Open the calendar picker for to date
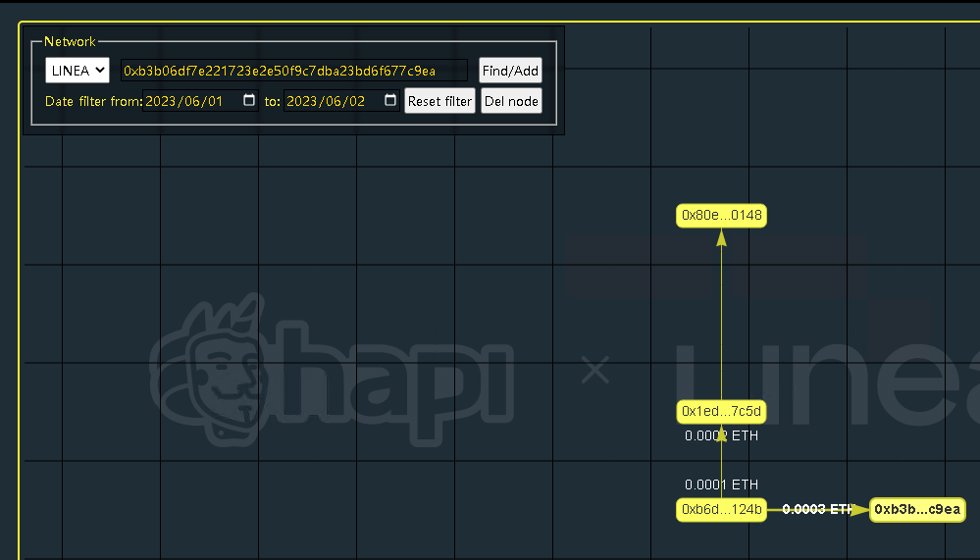980x560 pixels. click(390, 100)
